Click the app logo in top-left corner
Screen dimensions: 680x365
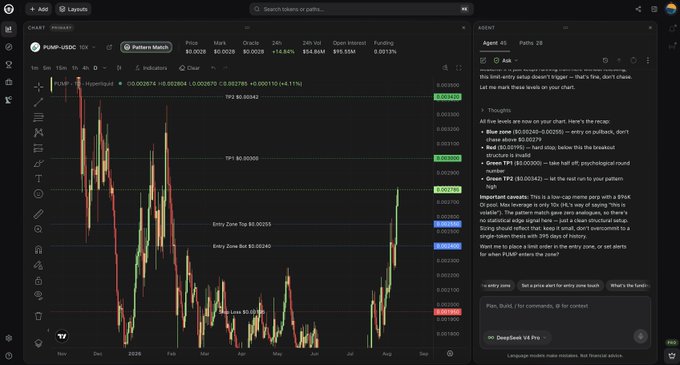click(x=9, y=9)
